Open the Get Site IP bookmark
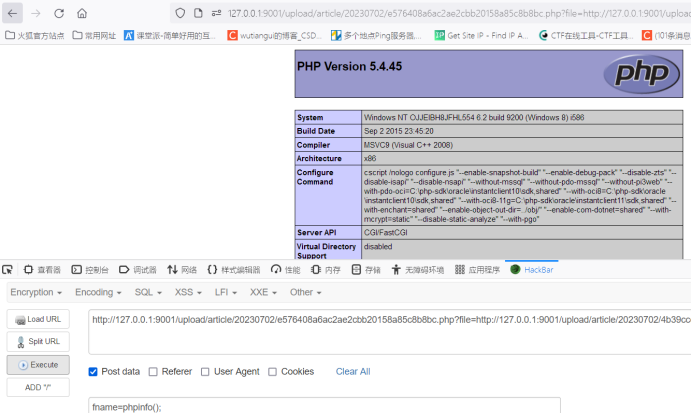 pyautogui.click(x=482, y=35)
